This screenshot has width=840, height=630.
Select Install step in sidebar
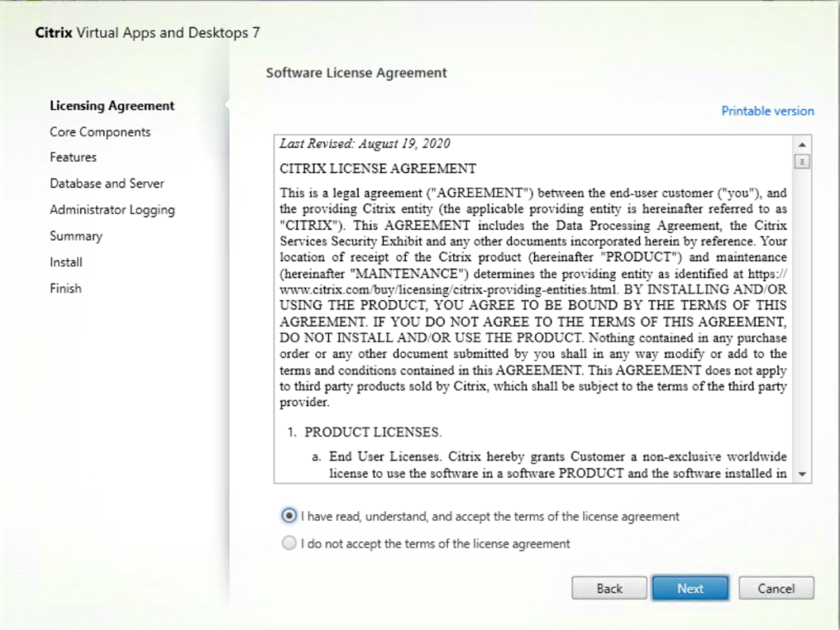(66, 262)
